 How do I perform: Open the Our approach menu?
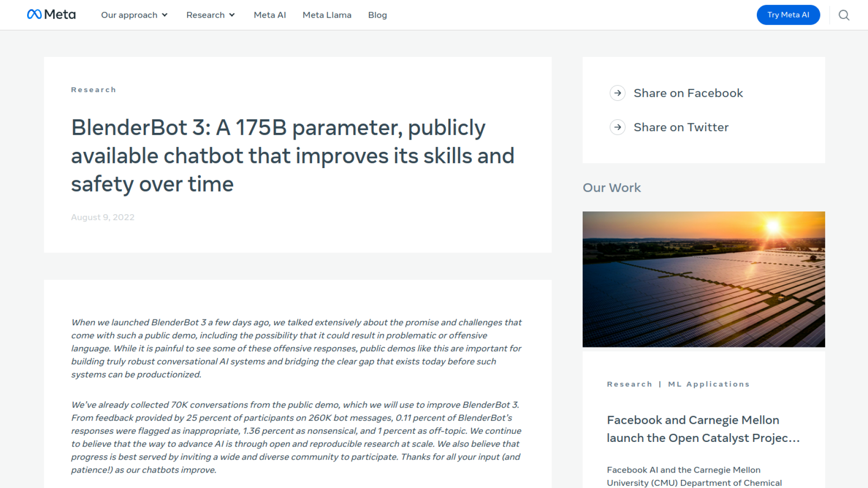[x=129, y=15]
